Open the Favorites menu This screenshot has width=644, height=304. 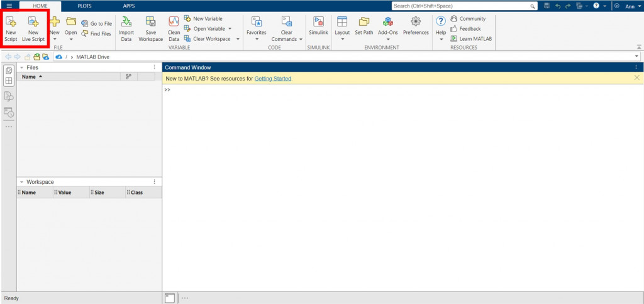pyautogui.click(x=257, y=29)
